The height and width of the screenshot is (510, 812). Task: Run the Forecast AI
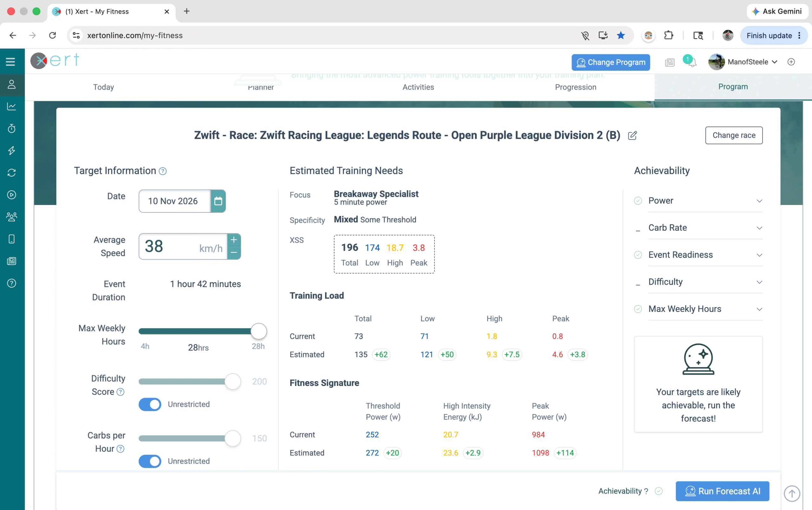[723, 491]
